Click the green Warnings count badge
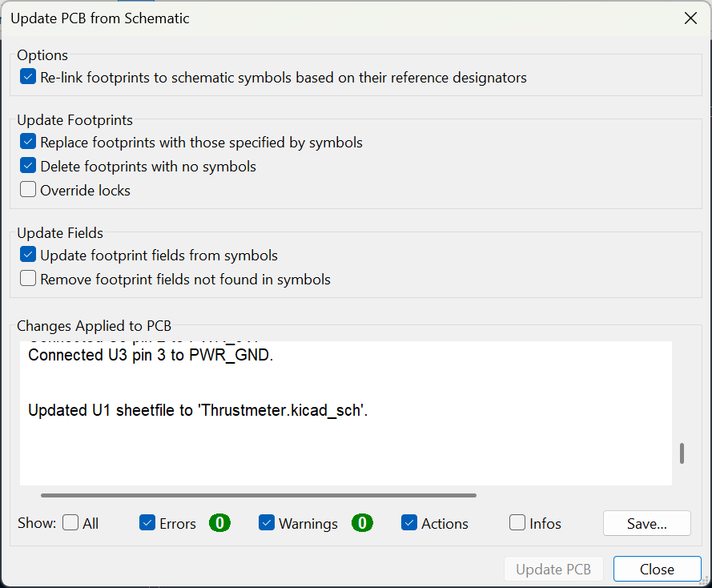The height and width of the screenshot is (588, 712). 362,523
